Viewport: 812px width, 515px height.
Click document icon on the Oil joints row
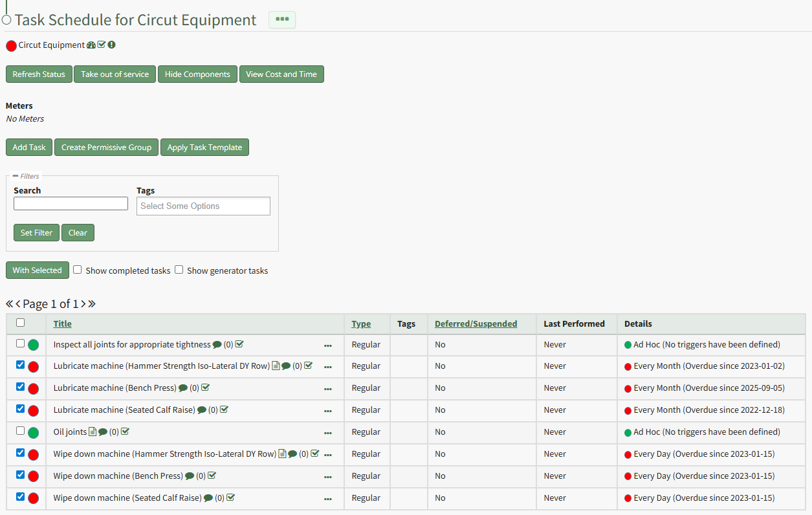pyautogui.click(x=93, y=432)
